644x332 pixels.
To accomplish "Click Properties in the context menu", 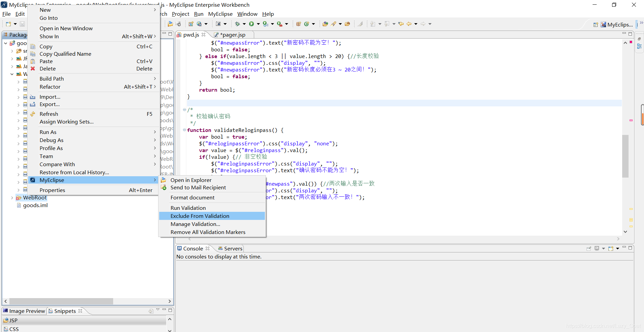I will coord(93,190).
